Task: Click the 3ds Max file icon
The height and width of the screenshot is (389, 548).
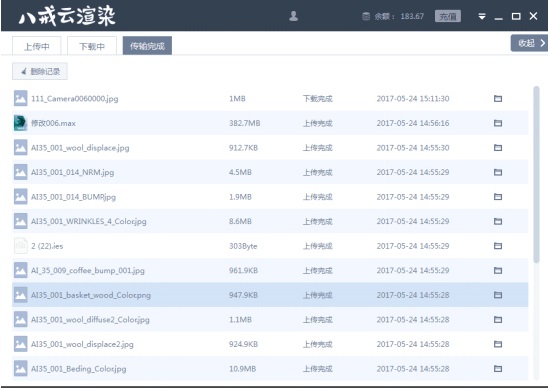Action: [20, 123]
